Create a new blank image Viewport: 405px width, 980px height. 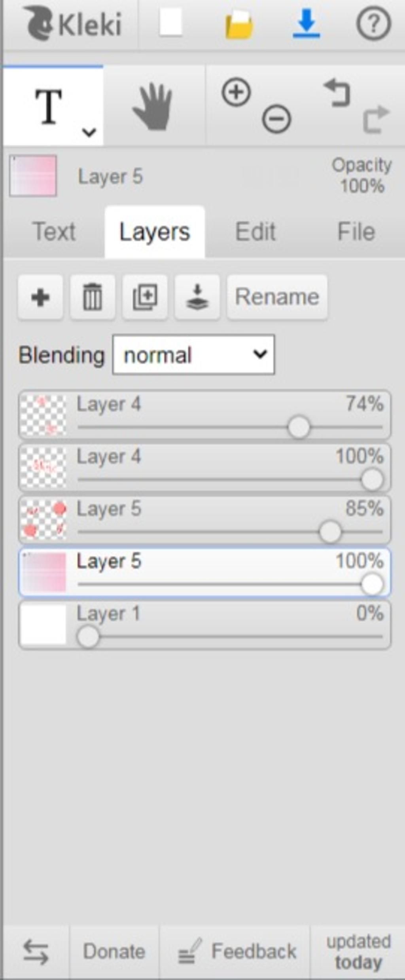tap(170, 23)
